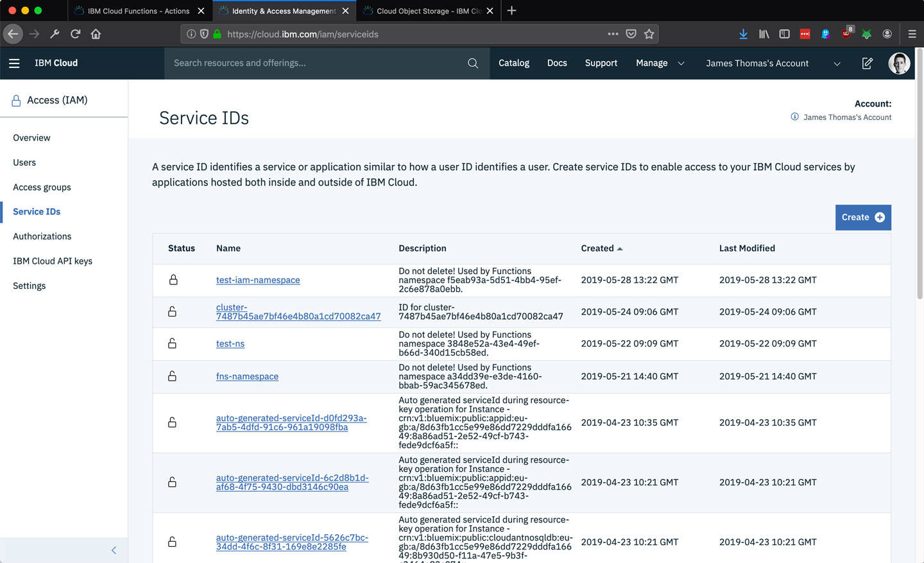Switch to the IBM Cloud Functions - Actions tab
924x563 pixels.
(138, 11)
